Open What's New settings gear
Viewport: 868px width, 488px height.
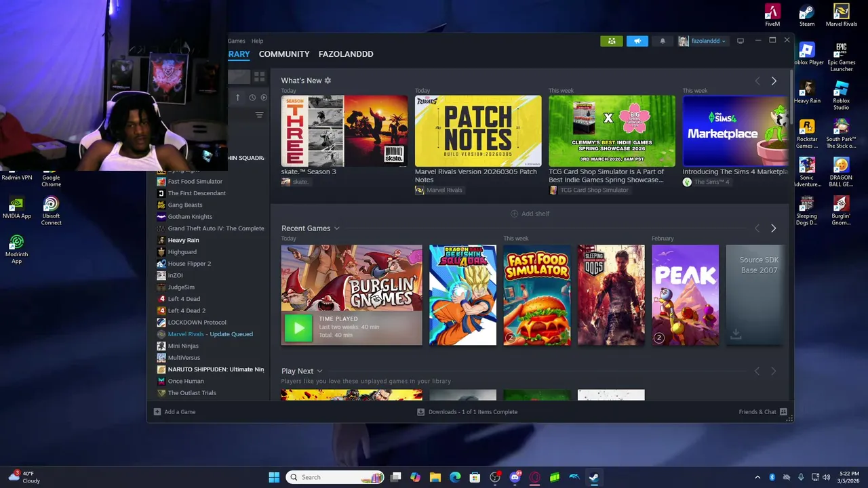tap(328, 80)
